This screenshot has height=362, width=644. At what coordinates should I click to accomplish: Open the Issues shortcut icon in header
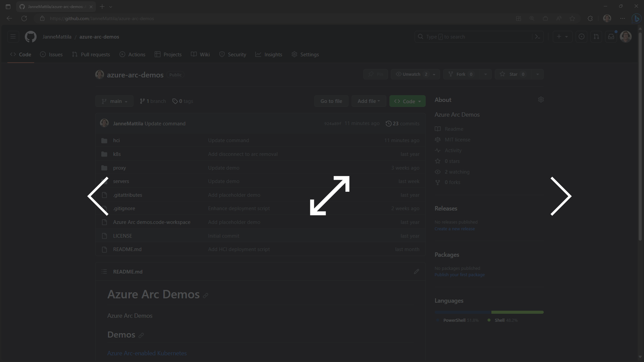(581, 37)
